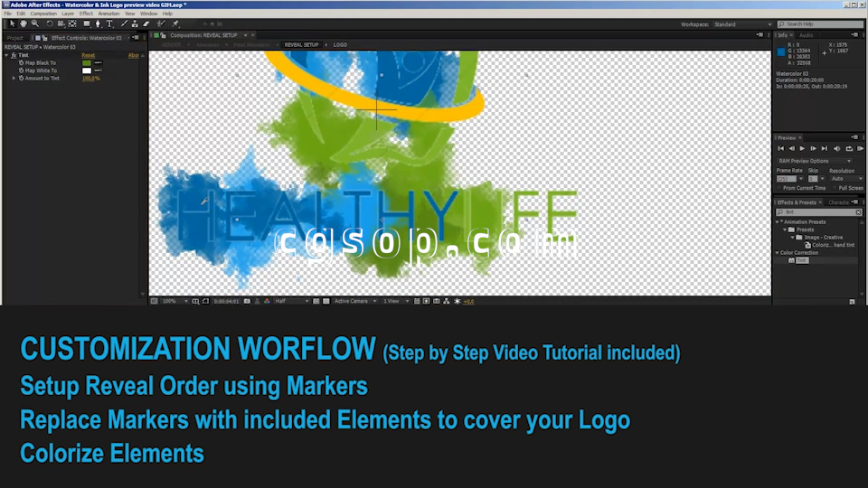Open the Composition menu

(x=43, y=14)
